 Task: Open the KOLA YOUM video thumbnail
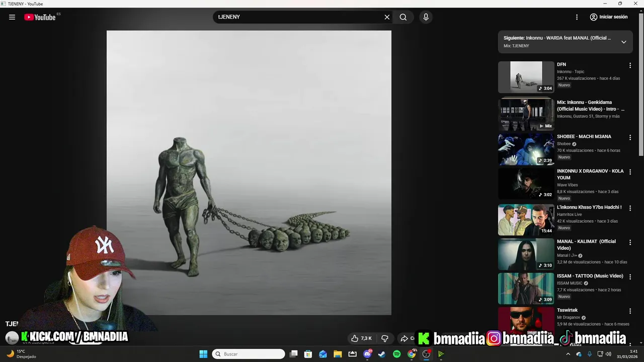click(526, 184)
